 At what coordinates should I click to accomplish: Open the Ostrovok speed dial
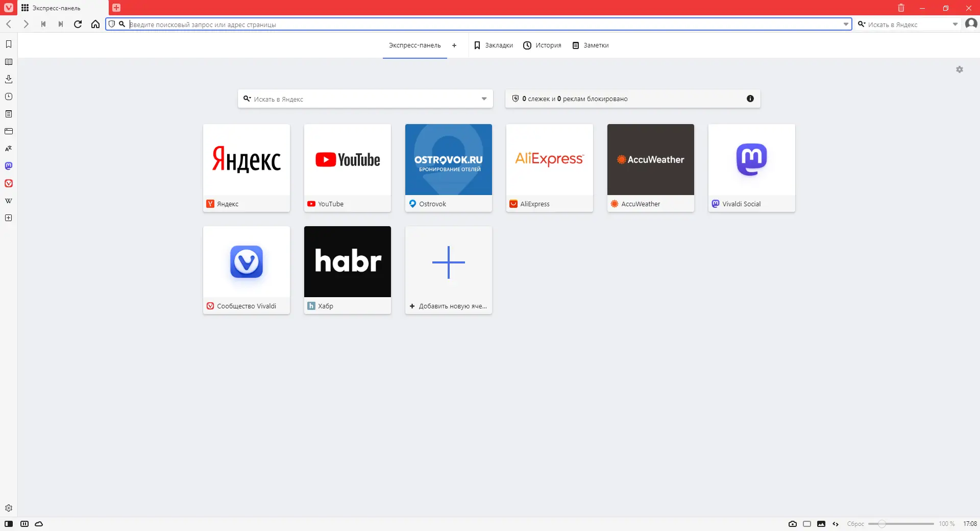click(x=449, y=168)
